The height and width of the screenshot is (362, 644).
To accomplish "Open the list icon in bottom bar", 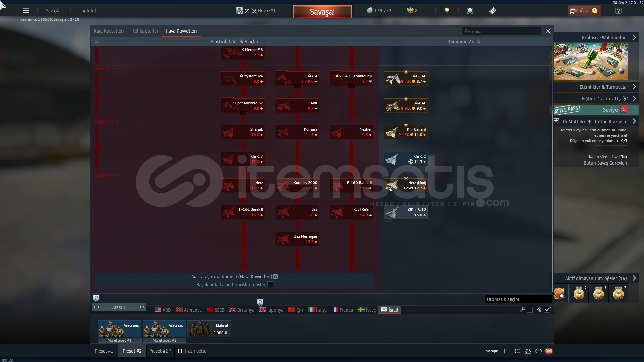I will pos(518,351).
